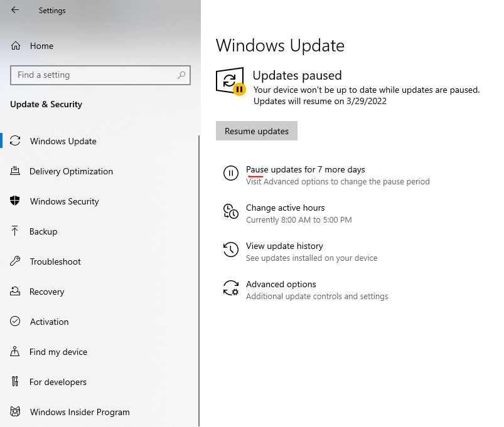Click the View update history icon
The image size is (504, 427).
tap(231, 250)
